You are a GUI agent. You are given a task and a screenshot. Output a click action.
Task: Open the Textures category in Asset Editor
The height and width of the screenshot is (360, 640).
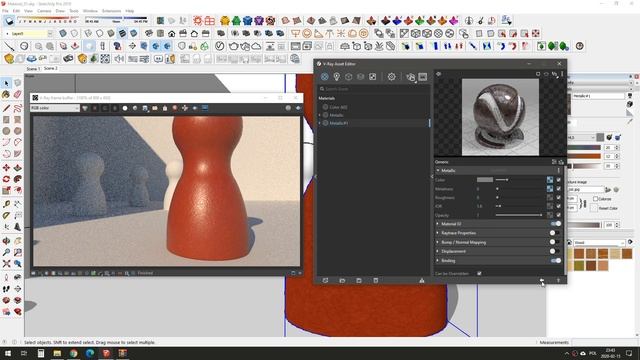[x=373, y=77]
